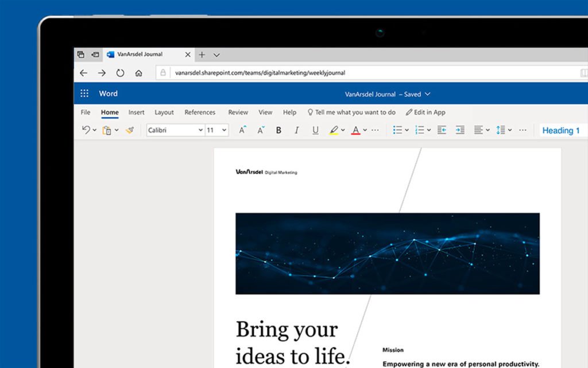Select the VanArsdel Journal browser tab
Viewport: 588px width, 368px height.
pyautogui.click(x=149, y=55)
